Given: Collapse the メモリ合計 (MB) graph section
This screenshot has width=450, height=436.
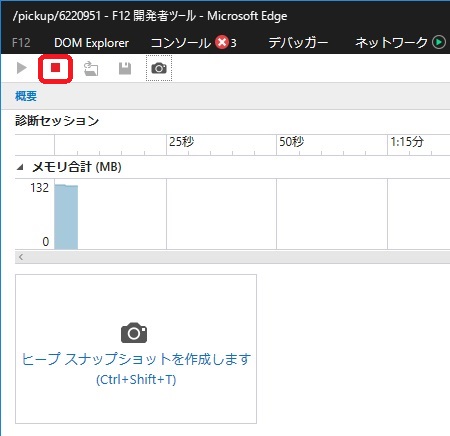Looking at the screenshot, I should click(20, 167).
